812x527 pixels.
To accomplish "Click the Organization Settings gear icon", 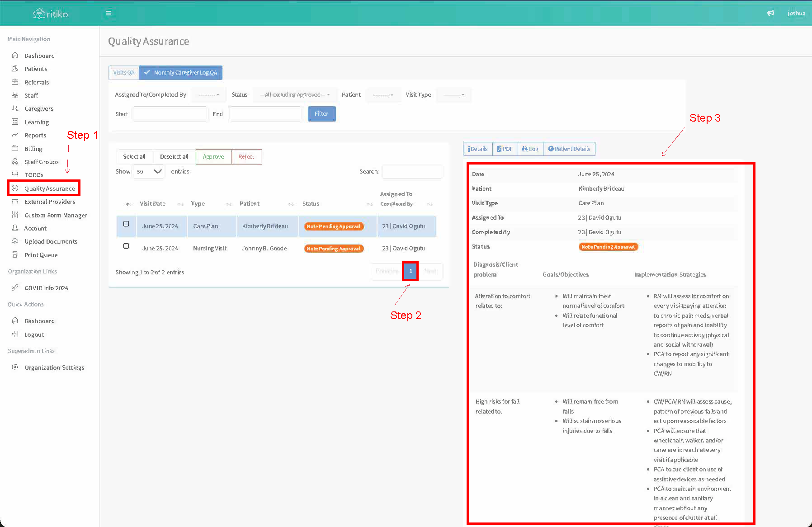I will [x=15, y=367].
